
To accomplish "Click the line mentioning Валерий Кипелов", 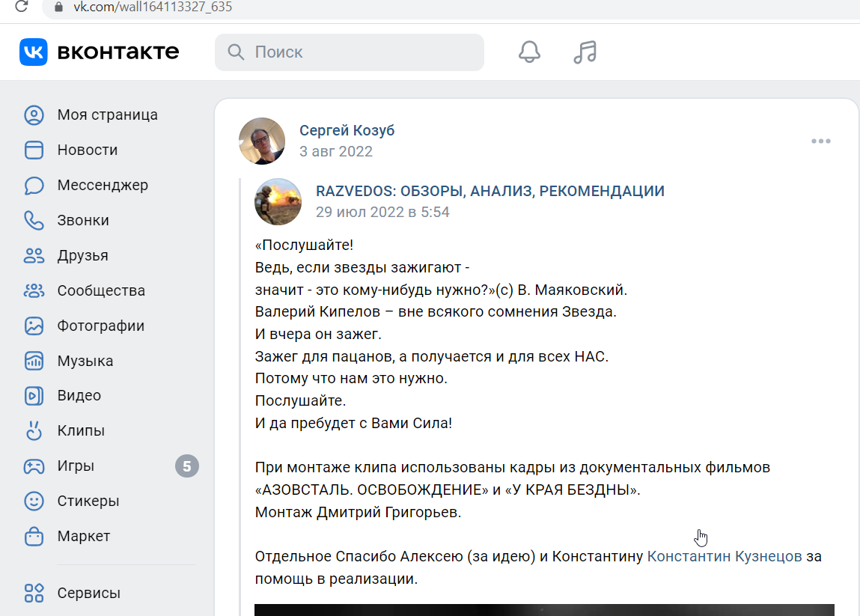I will click(x=436, y=311).
